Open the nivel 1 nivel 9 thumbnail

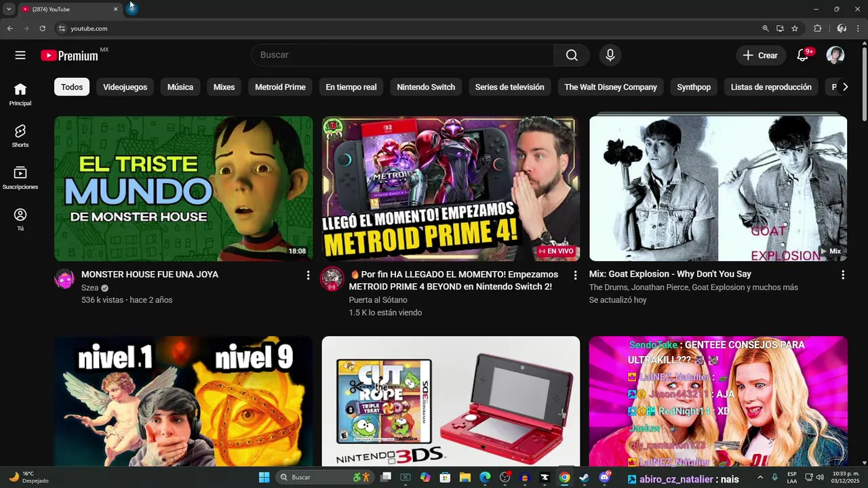point(183,401)
